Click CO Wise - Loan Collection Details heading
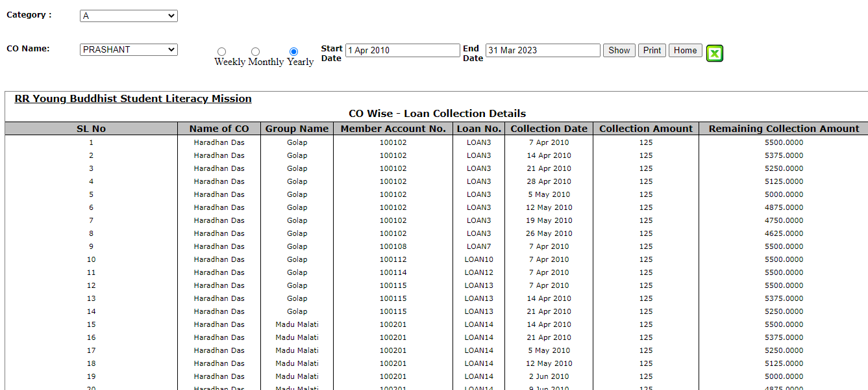 pos(437,114)
